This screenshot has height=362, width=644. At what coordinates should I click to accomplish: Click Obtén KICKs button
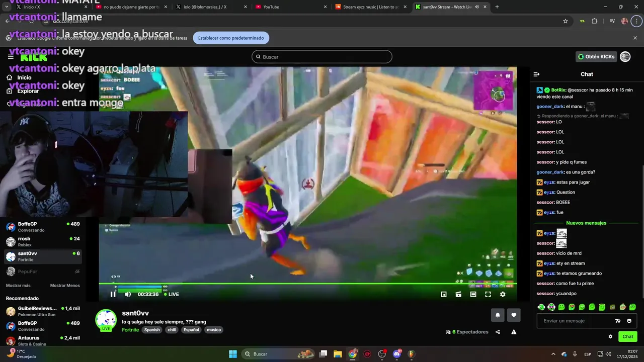(x=596, y=57)
